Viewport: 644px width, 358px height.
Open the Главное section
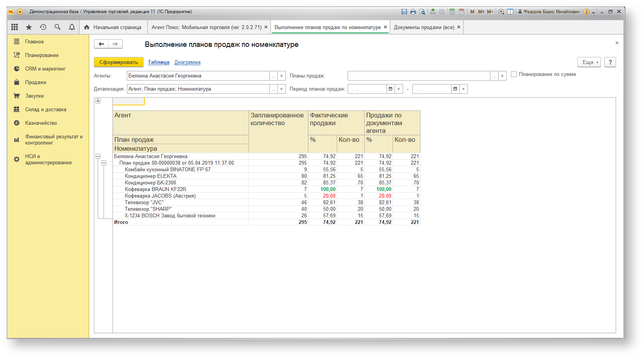[34, 41]
